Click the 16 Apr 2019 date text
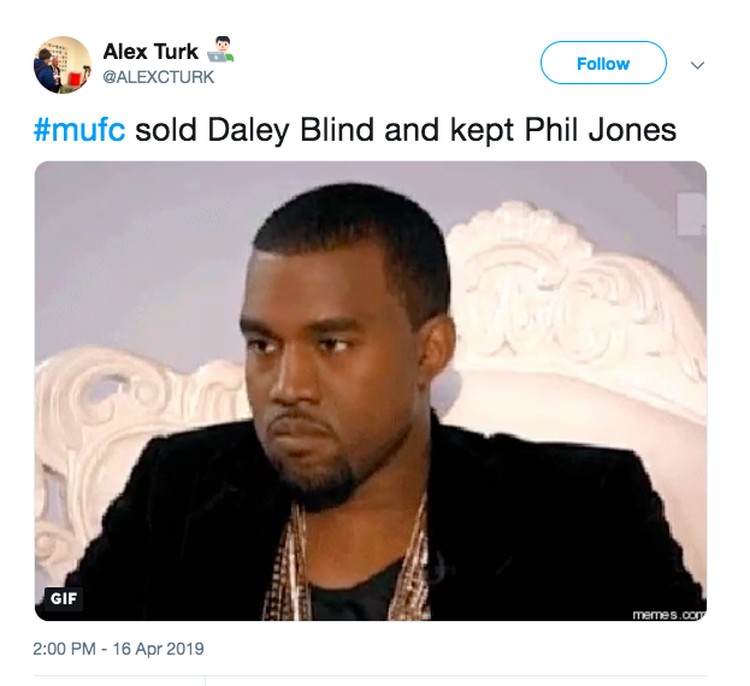This screenshot has width=750, height=686. [x=158, y=649]
